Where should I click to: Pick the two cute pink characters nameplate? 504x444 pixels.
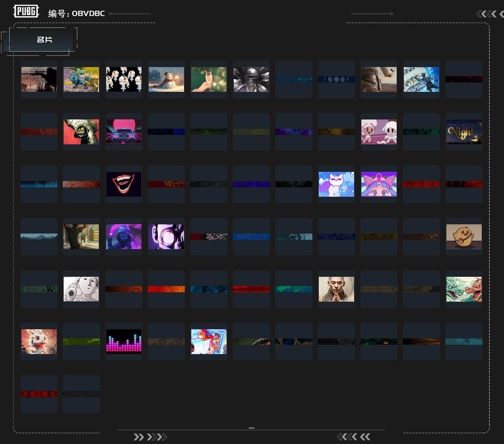coord(379,132)
